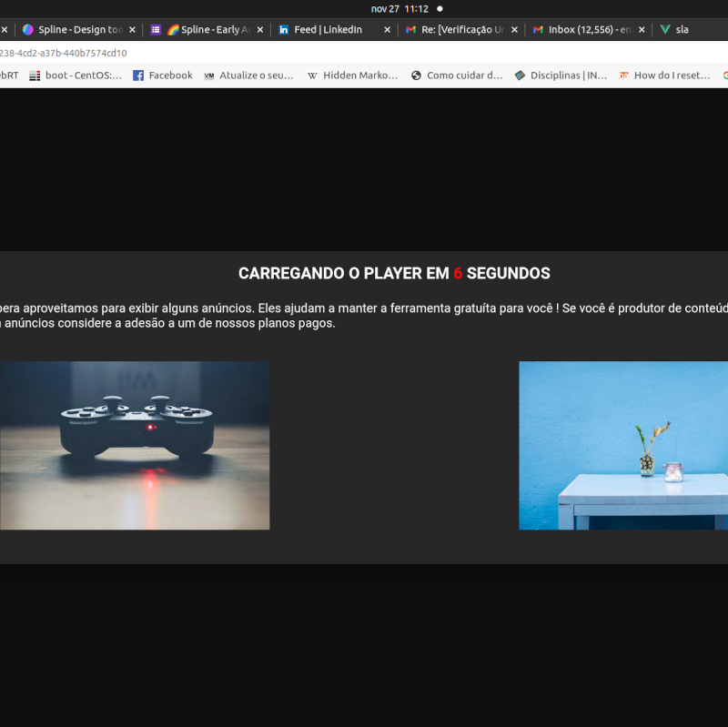The image size is (728, 727).
Task: Switch to the Spline - Design tool tab
Action: pyautogui.click(x=77, y=30)
